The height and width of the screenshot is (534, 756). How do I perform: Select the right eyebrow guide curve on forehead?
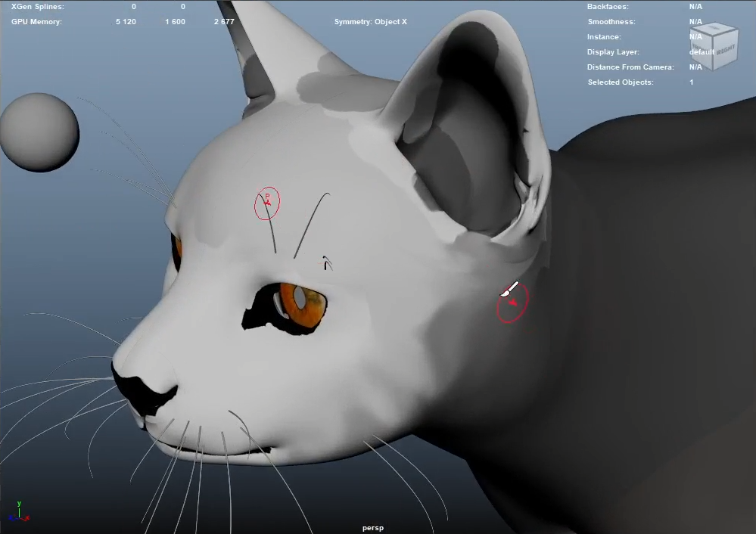click(x=312, y=223)
